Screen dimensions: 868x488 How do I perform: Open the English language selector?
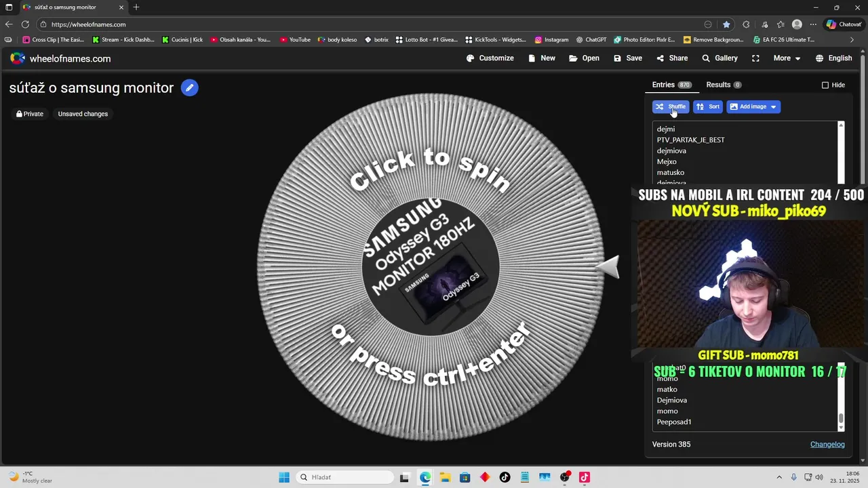(833, 58)
